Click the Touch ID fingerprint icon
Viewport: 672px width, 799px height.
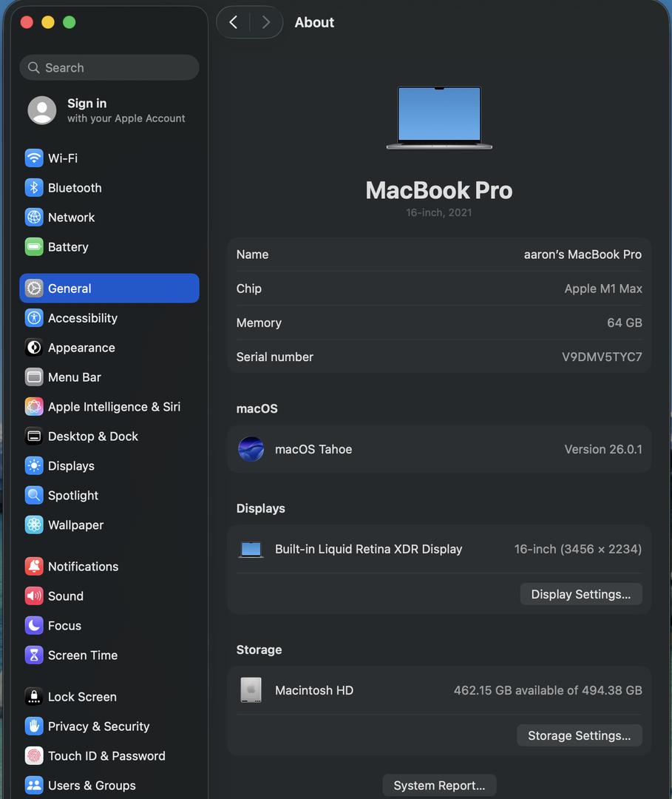pos(34,756)
